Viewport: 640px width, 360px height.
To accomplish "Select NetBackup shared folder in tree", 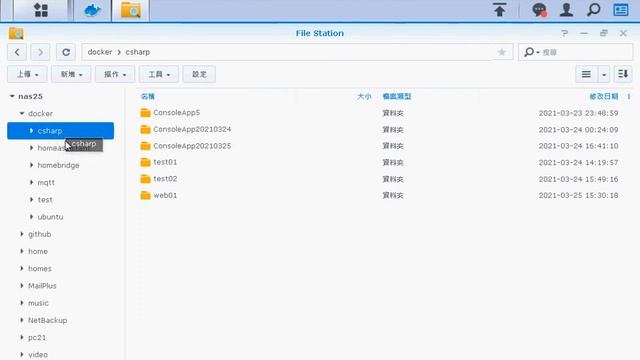I will pyautogui.click(x=47, y=320).
